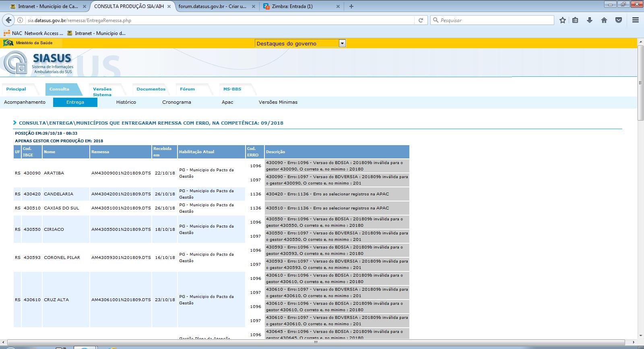Image resolution: width=644 pixels, height=349 pixels.
Task: Reload the page with refresh icon
Action: (x=421, y=20)
